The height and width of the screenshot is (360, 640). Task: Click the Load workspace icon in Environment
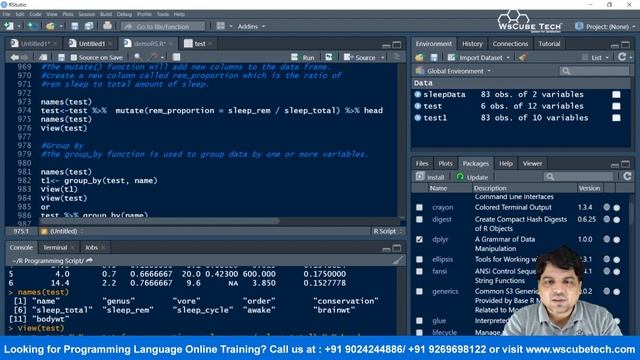[x=419, y=58]
